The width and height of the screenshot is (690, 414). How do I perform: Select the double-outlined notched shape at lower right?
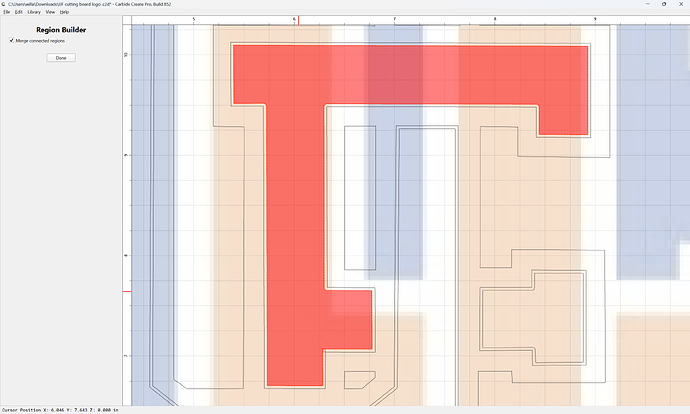tap(533, 318)
